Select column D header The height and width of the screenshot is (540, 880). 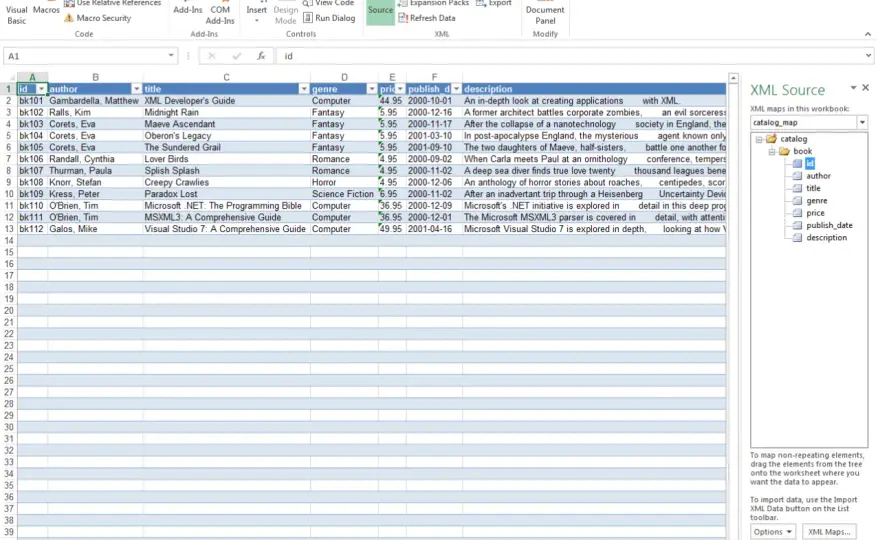[344, 77]
